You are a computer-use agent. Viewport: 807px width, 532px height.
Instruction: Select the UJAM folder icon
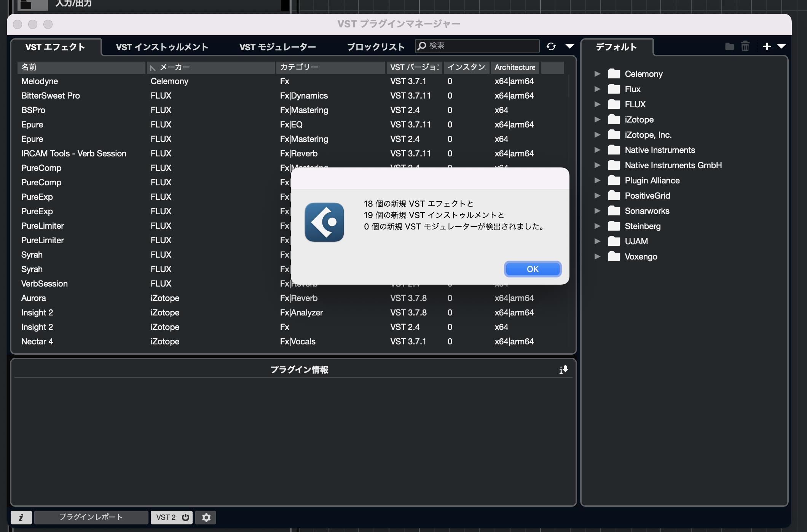(x=614, y=241)
